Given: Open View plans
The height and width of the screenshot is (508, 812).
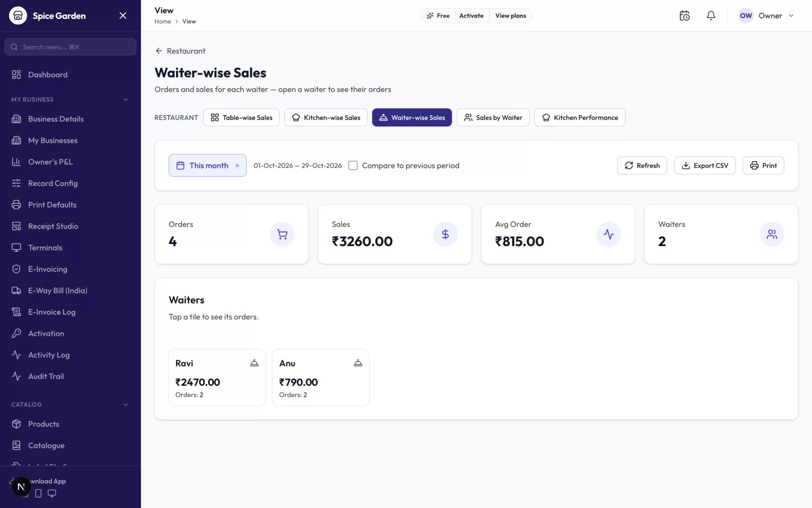Looking at the screenshot, I should pos(511,16).
